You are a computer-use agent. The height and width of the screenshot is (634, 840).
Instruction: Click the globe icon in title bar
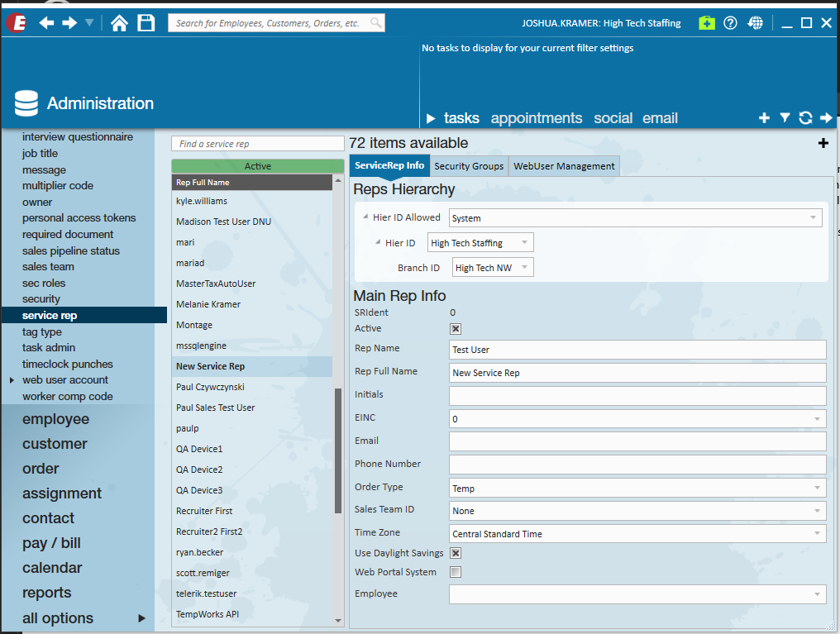click(x=756, y=23)
